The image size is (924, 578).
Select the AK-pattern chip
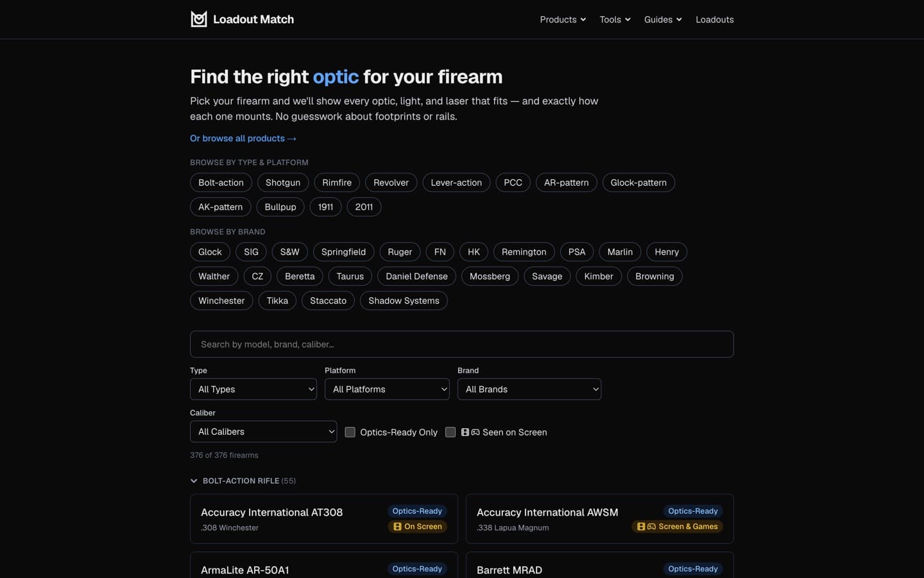pyautogui.click(x=221, y=207)
